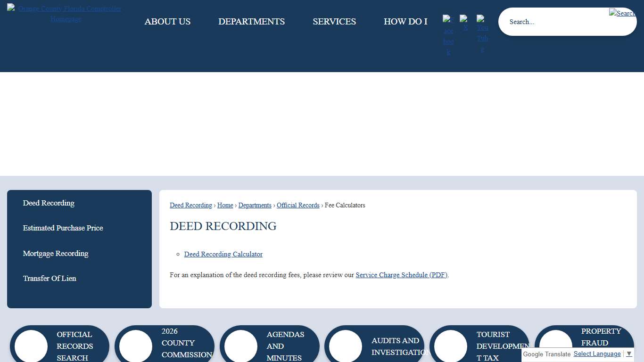Select the ABOUT US menu item
The width and height of the screenshot is (644, 362).
pyautogui.click(x=167, y=22)
